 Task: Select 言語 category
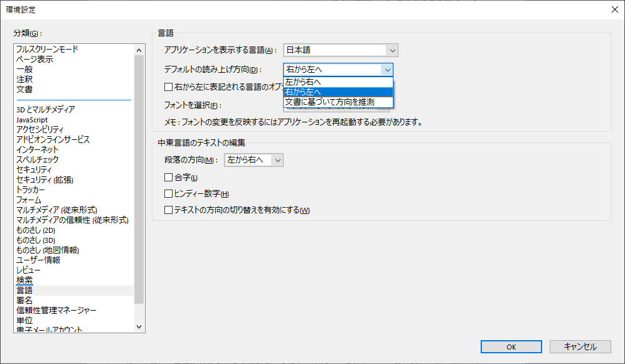[73, 290]
